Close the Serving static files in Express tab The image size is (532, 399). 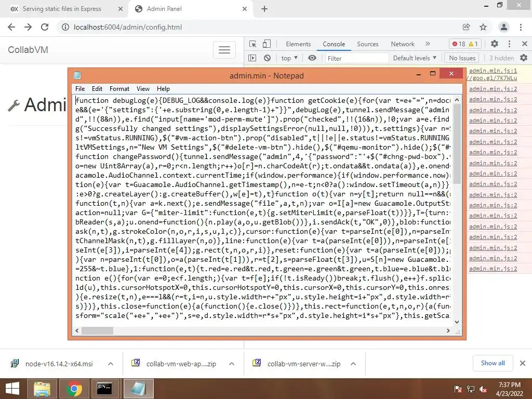(x=121, y=9)
